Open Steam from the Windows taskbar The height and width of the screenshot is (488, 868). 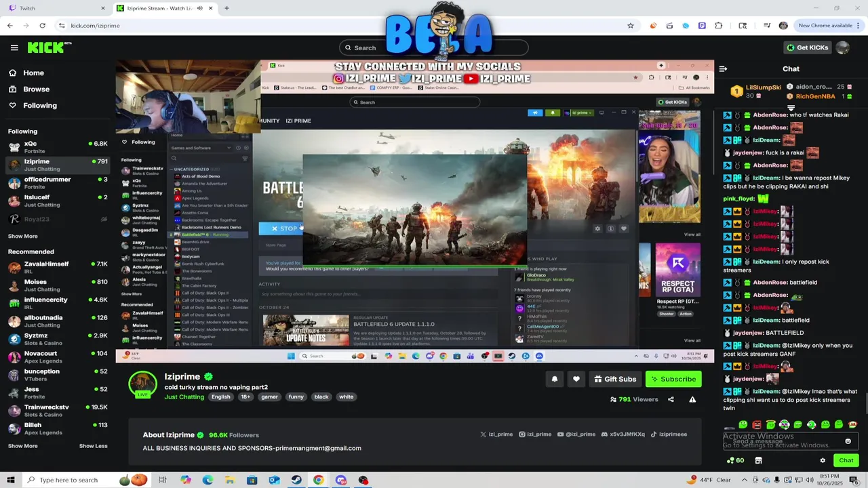296,480
